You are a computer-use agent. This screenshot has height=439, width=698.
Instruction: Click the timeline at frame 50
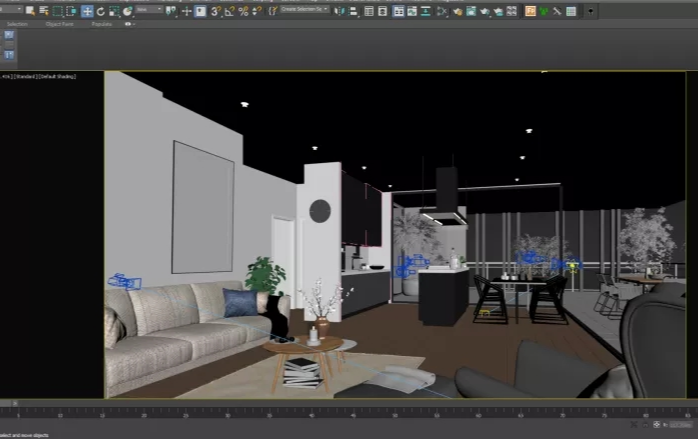(x=395, y=414)
